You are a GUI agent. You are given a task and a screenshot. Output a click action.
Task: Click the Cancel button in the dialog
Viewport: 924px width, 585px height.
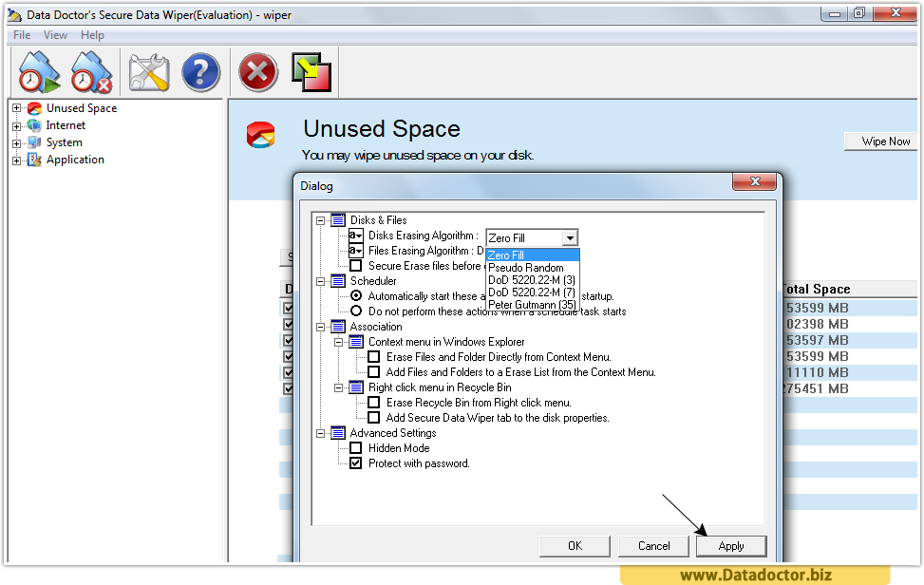click(653, 546)
